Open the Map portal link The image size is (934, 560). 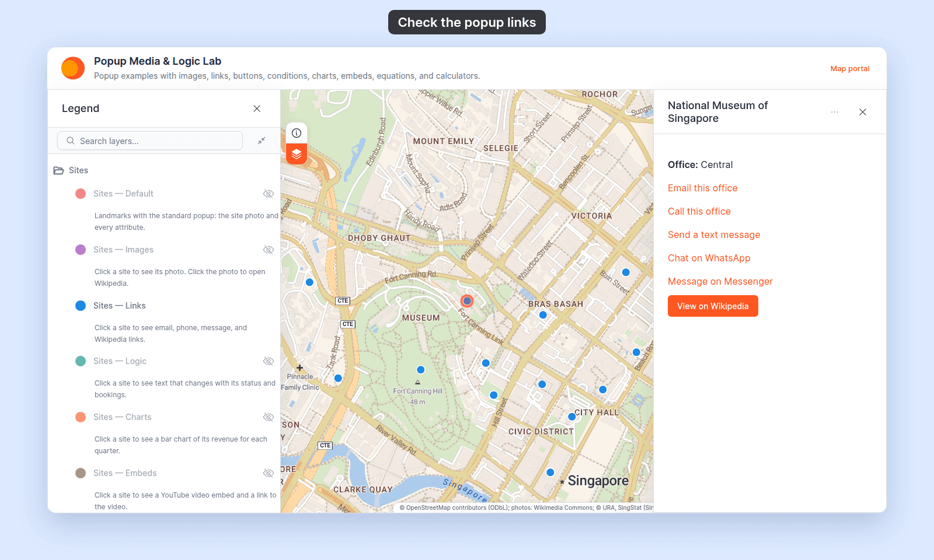click(x=850, y=68)
